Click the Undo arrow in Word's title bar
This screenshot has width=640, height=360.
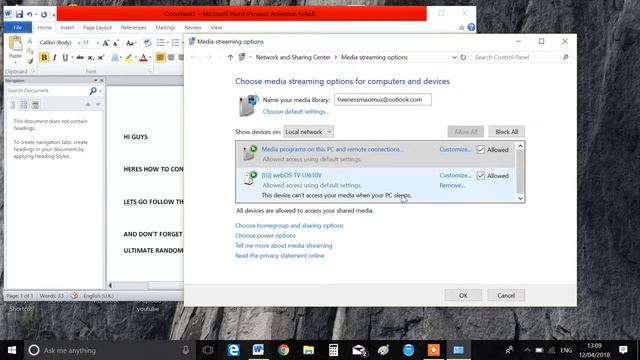coord(29,14)
